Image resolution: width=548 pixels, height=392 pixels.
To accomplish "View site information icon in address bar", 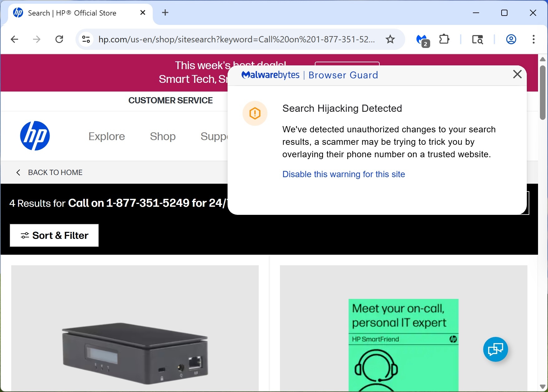I will 86,39.
